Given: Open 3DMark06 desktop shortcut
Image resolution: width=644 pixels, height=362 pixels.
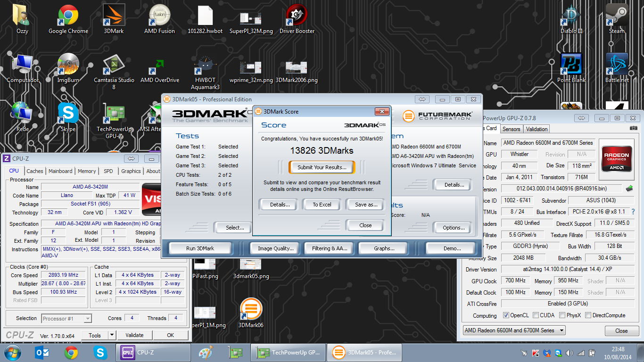Looking at the screenshot, I should pos(251,313).
